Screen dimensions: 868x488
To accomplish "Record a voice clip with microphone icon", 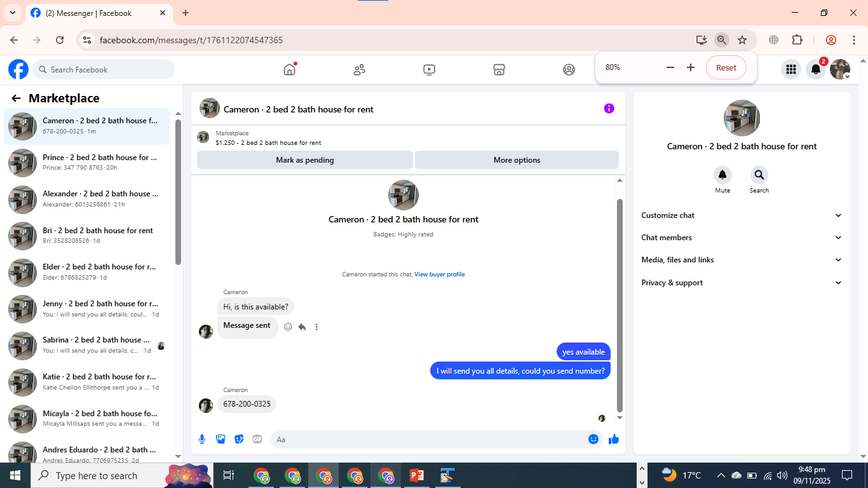I will tap(202, 439).
